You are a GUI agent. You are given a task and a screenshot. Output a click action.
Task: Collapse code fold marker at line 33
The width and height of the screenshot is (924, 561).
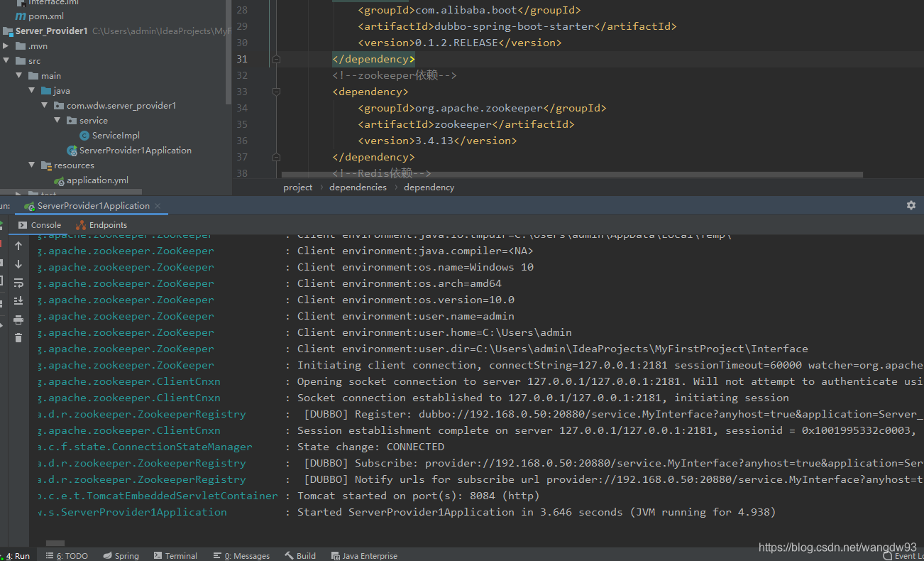(277, 92)
